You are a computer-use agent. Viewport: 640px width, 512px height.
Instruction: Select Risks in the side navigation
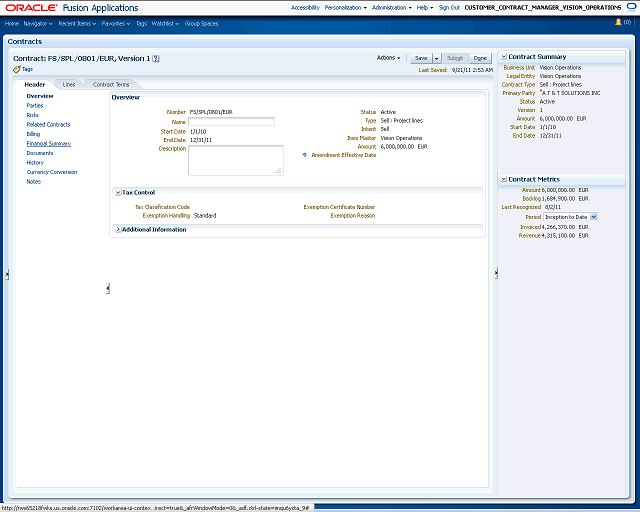[x=33, y=115]
